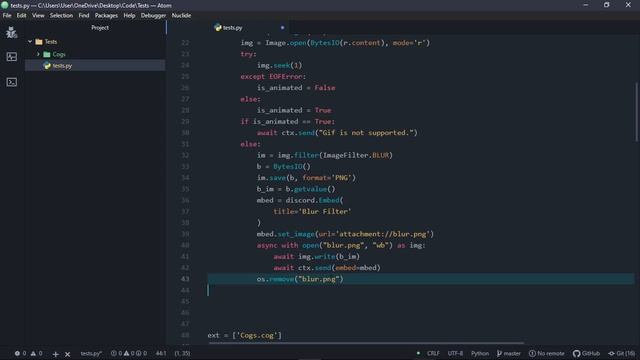
Task: Click the except EOFError: line
Action: click(273, 77)
